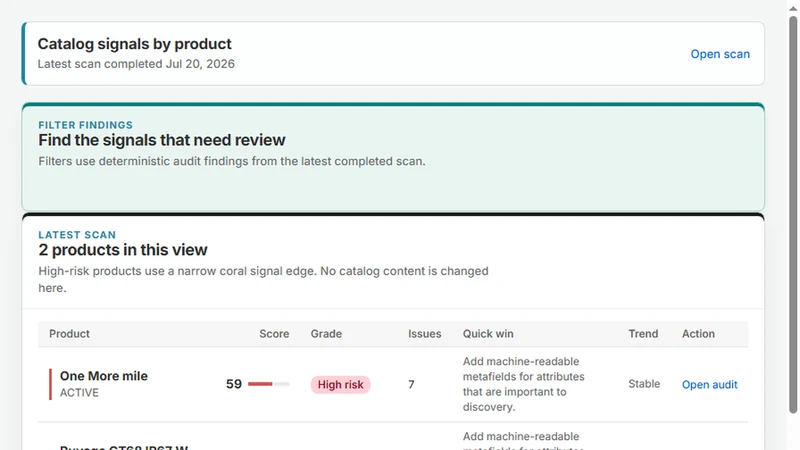Click the LATEST SCAN label
This screenshot has width=800, height=450.
pyautogui.click(x=77, y=235)
